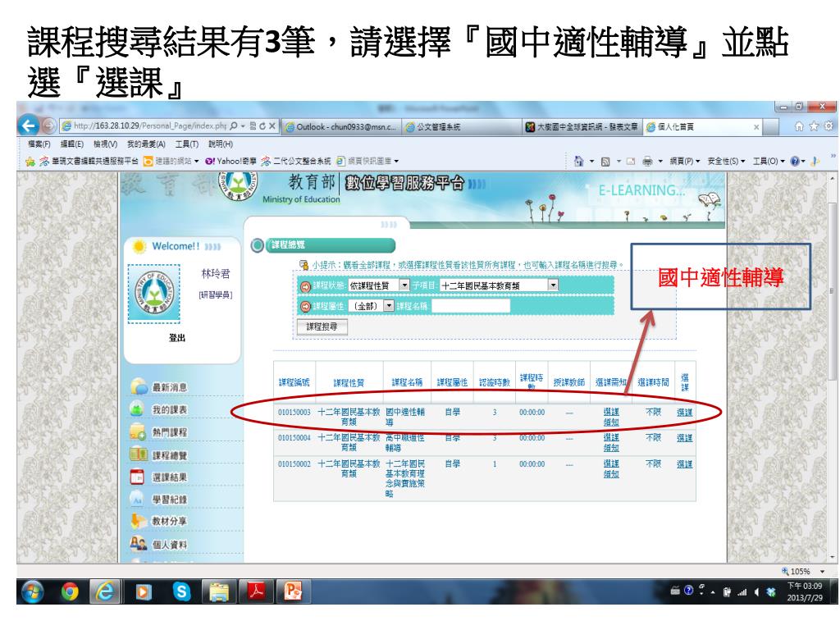
Task: Click the 課程名稱 search text field
Action: click(471, 306)
